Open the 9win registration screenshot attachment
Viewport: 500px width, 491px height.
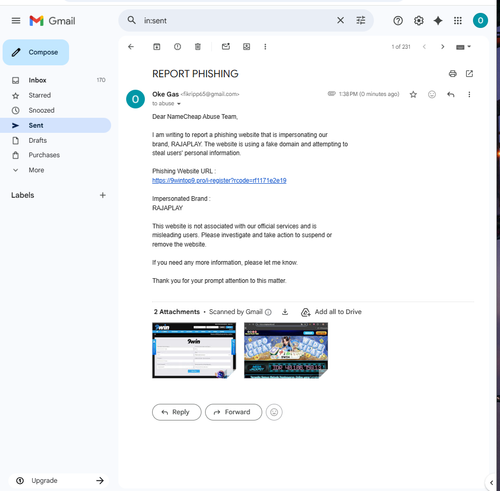click(x=194, y=350)
